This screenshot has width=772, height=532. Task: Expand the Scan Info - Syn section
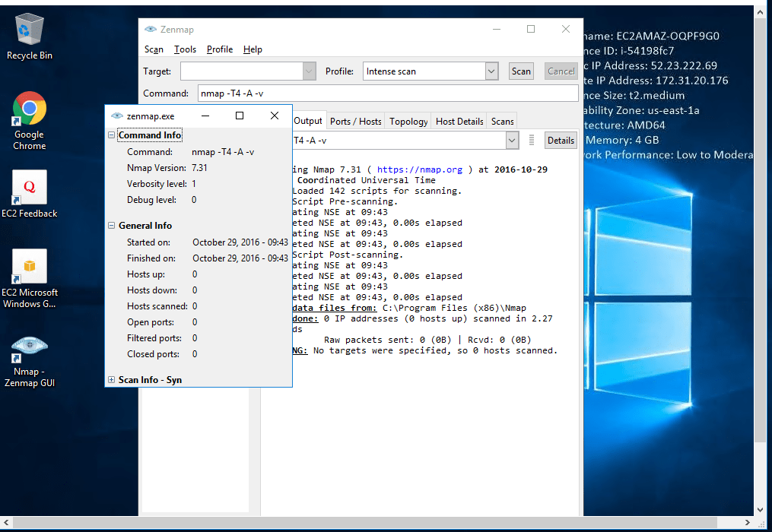112,379
